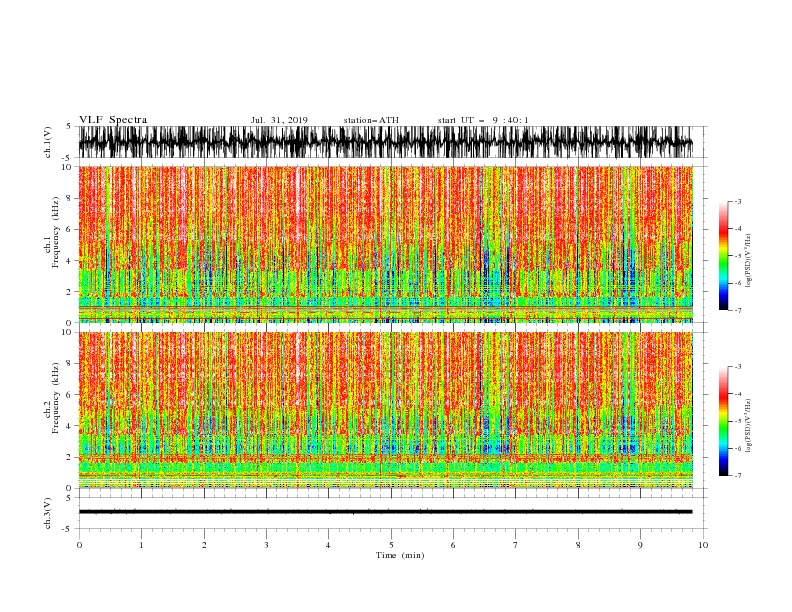Click the "-7" value on lower colorbar
Viewport: 792px width, 612px height.
coord(737,476)
